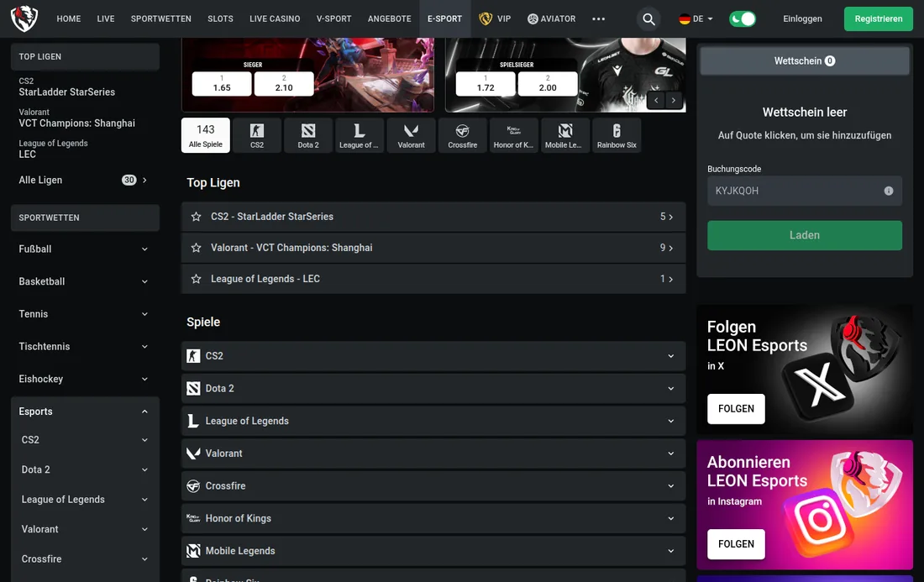Select the Crossfire game filter icon
924x582 pixels.
pos(463,135)
